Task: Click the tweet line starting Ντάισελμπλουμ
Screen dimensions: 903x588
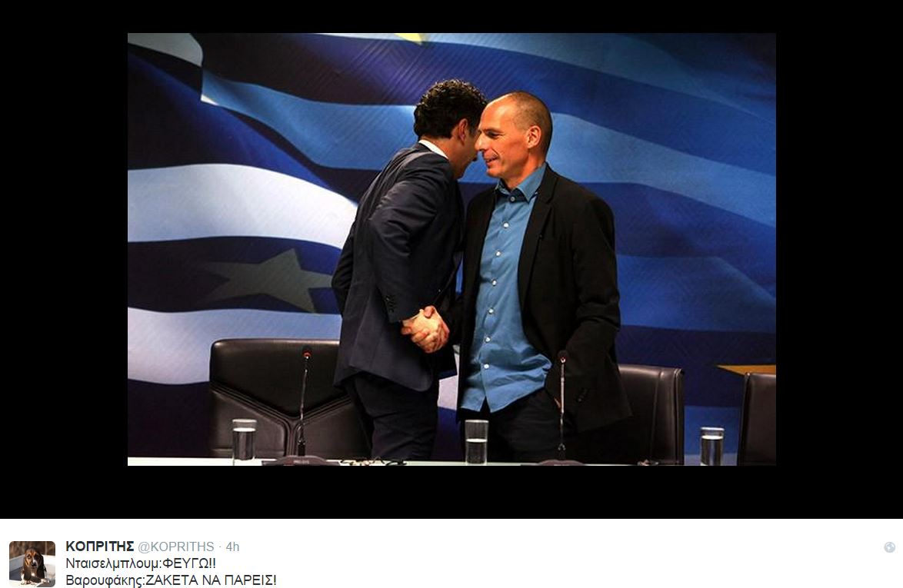Action: coord(141,563)
